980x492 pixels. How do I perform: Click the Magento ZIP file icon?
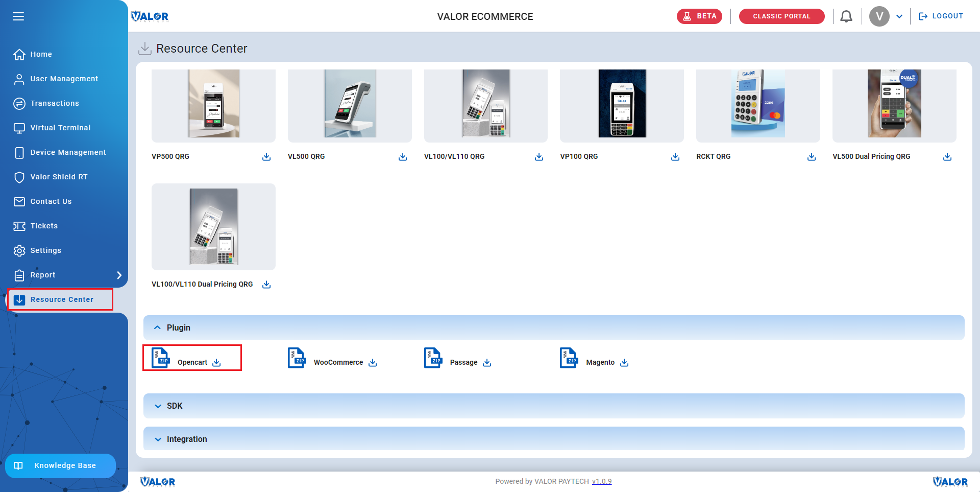point(569,358)
